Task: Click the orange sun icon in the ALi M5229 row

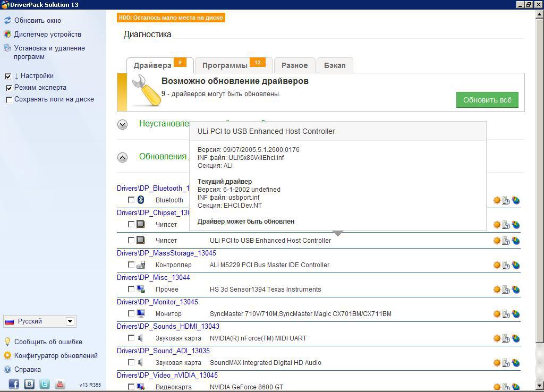Action: click(497, 265)
